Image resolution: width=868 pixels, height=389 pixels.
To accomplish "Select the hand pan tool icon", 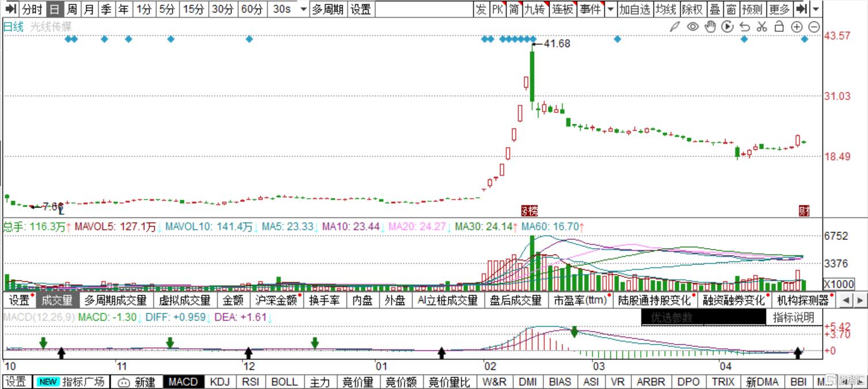I will (710, 26).
